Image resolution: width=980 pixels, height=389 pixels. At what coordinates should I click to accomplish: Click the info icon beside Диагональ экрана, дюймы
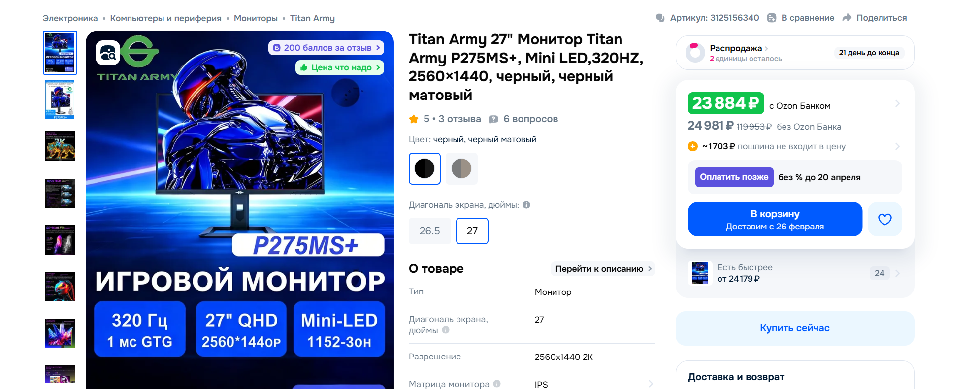tap(526, 205)
